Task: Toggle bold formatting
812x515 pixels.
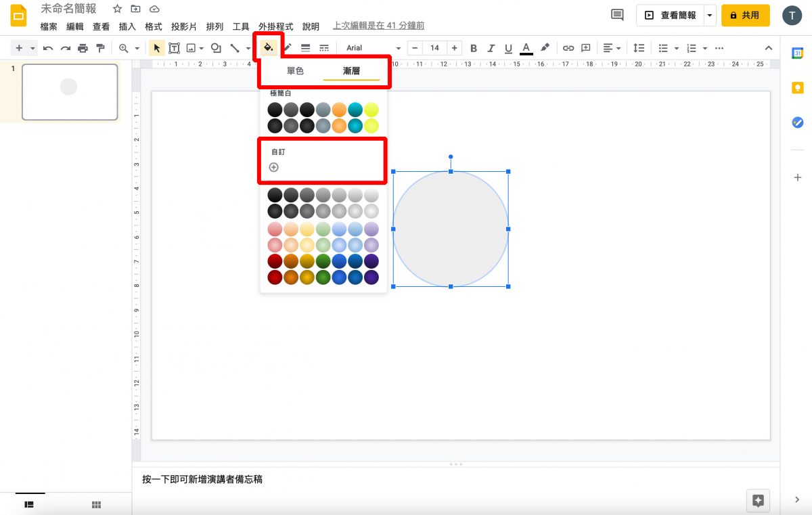Action: click(474, 48)
